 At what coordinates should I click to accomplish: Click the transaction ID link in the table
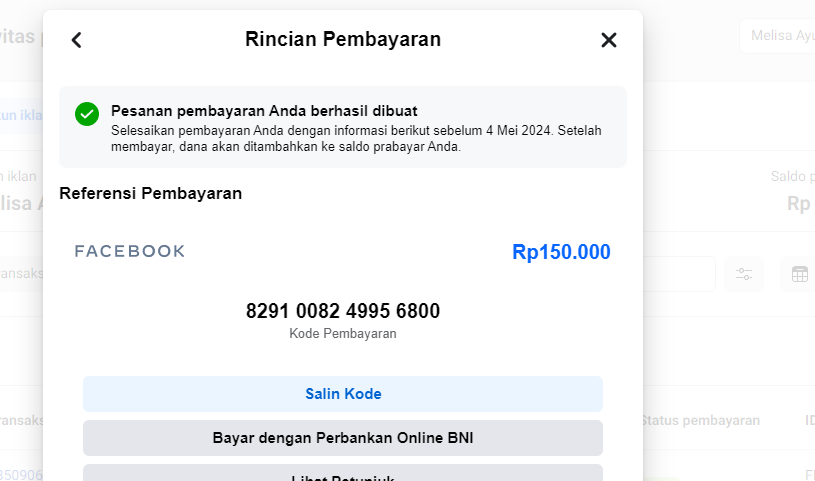pyautogui.click(x=20, y=474)
